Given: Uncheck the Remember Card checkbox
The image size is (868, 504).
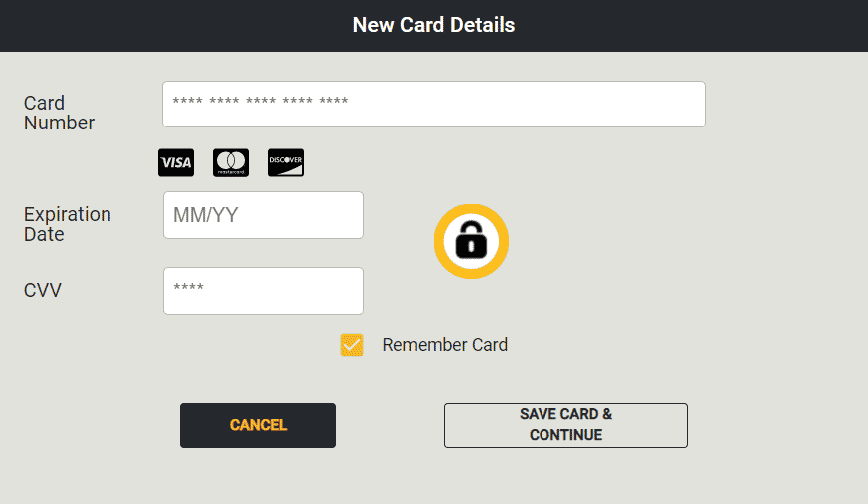Looking at the screenshot, I should point(352,345).
